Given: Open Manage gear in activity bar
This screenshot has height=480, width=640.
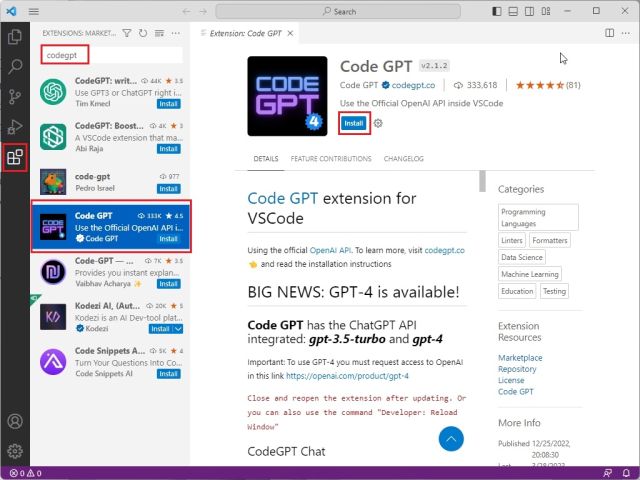Looking at the screenshot, I should [15, 451].
